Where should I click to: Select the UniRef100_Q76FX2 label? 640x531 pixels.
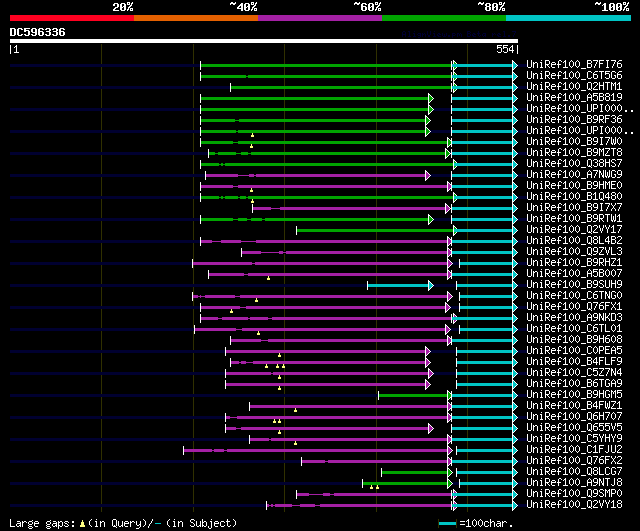coord(574,461)
